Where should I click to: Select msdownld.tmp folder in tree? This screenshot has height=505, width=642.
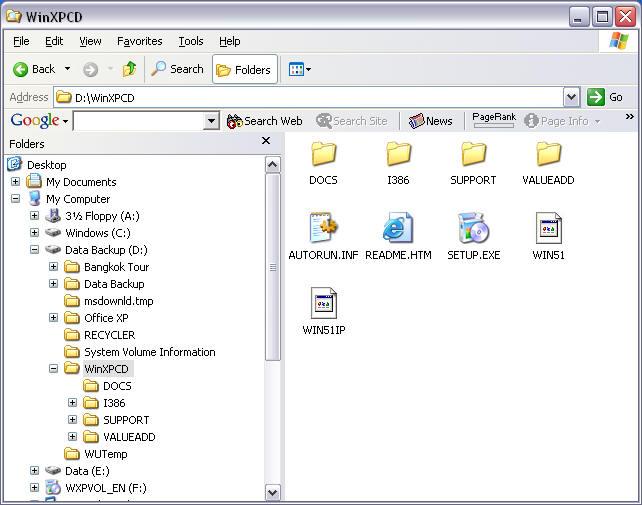[119, 301]
